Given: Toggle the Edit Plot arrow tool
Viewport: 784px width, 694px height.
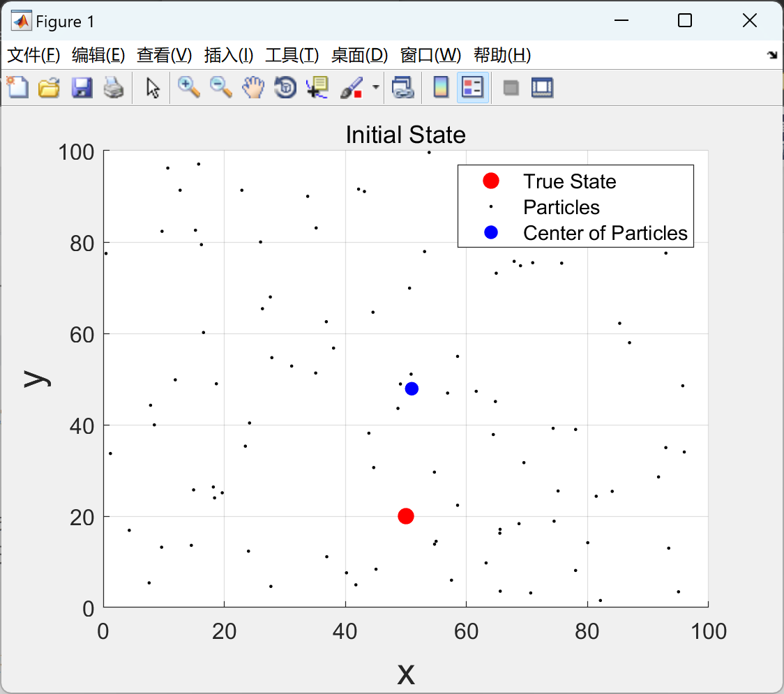Looking at the screenshot, I should (153, 87).
